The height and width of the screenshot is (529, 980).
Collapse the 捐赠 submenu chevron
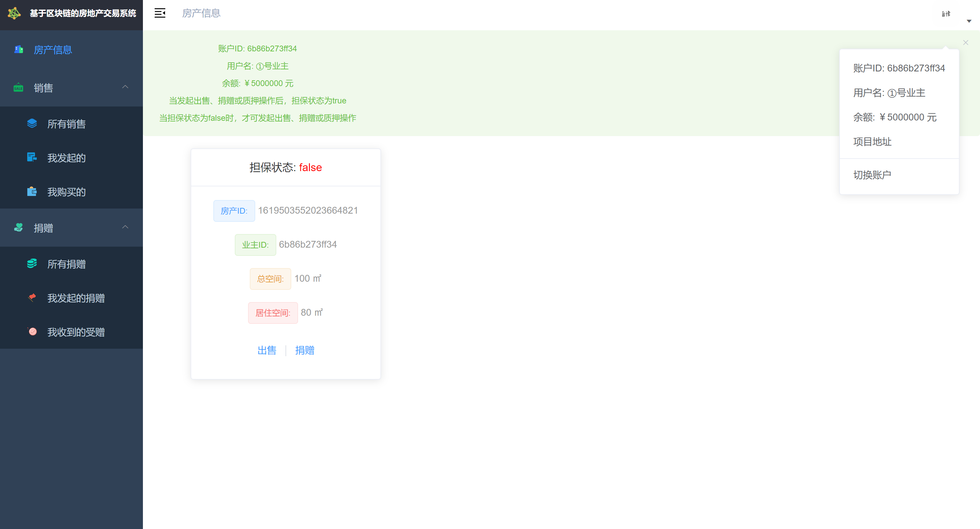point(125,228)
